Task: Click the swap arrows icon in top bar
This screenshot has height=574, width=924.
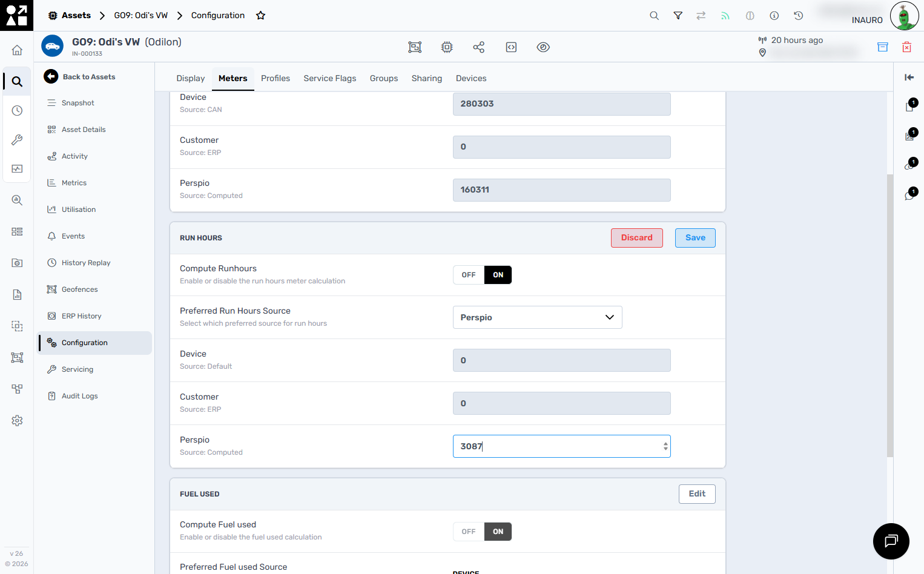Action: click(x=701, y=16)
